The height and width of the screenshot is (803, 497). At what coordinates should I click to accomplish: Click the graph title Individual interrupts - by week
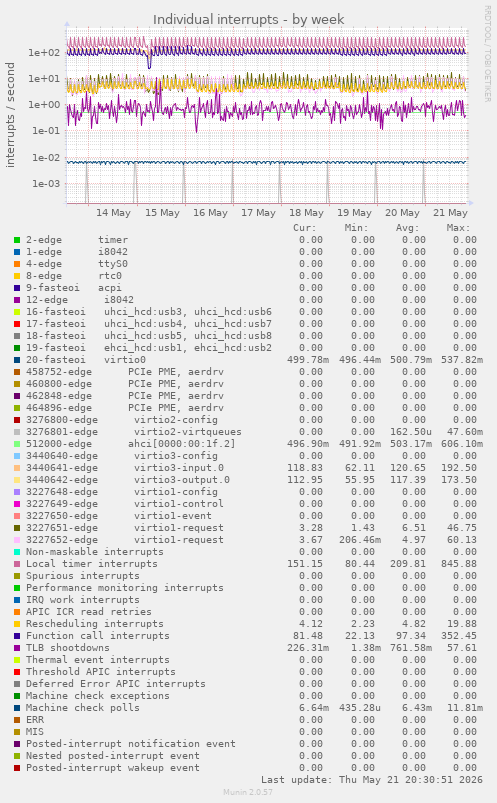point(248,19)
